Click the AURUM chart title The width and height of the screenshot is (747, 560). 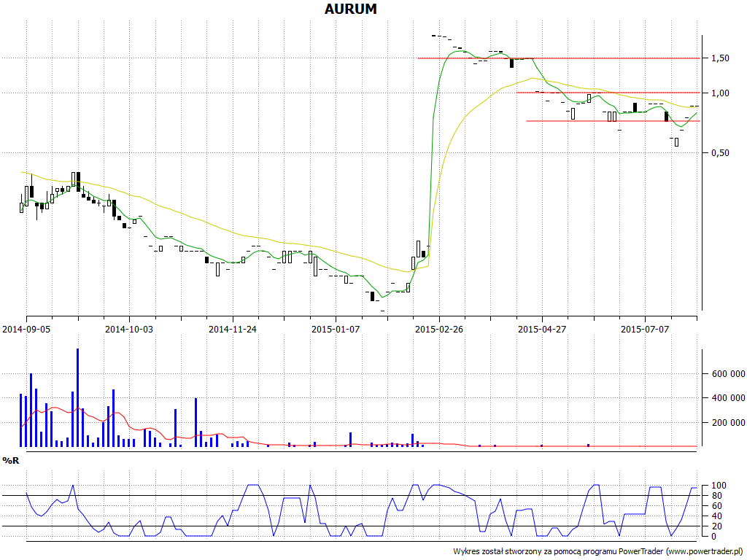[351, 9]
